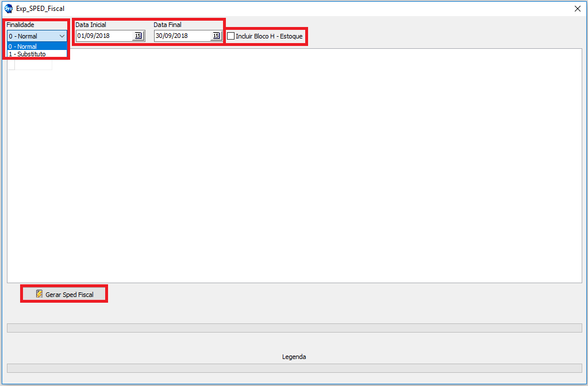Click the progress bar under Legenda
Viewport: 588px width, 386px height.
(x=294, y=368)
